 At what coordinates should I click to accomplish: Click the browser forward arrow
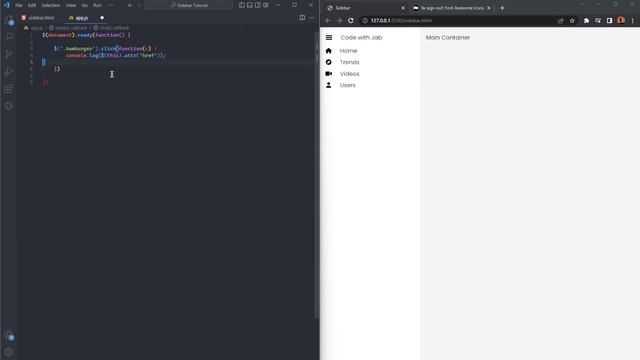coord(339,20)
